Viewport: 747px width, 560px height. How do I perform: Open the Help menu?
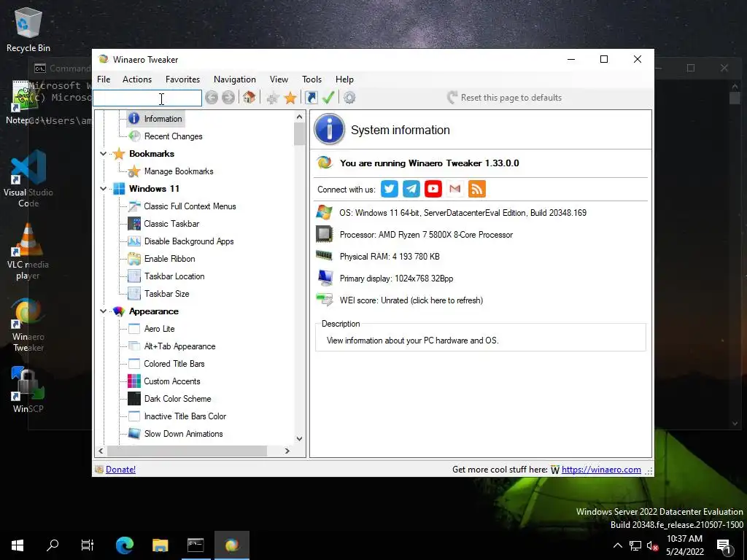[x=344, y=79]
